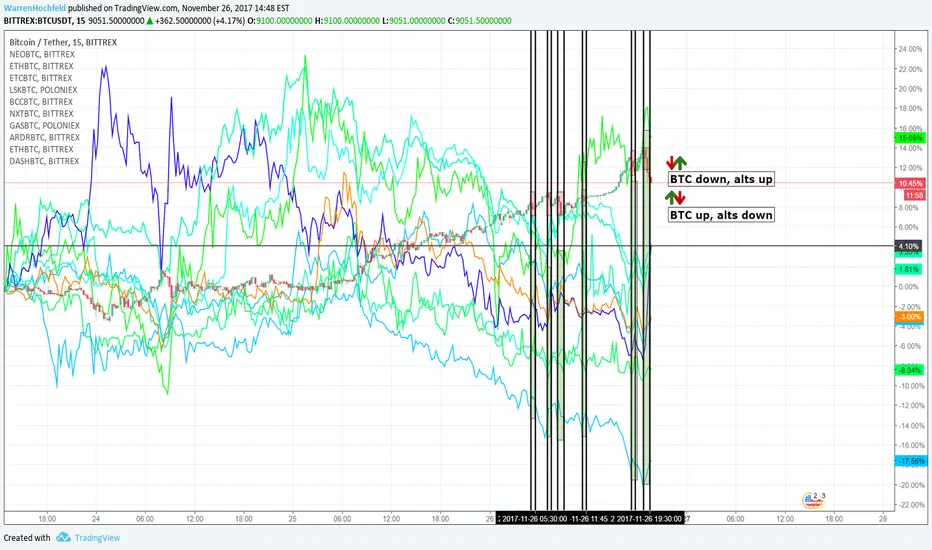This screenshot has height=550, width=932.
Task: Click the 0.00% price axis label
Action: (x=910, y=287)
